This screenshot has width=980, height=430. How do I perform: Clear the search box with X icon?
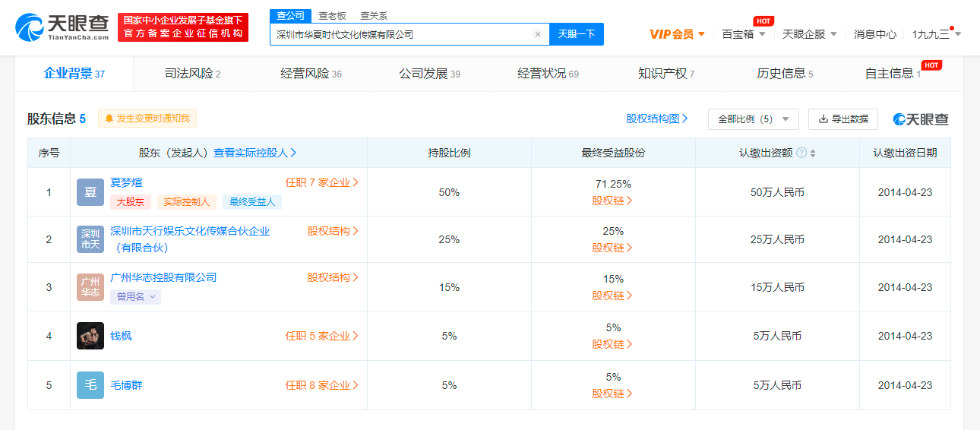coord(538,34)
